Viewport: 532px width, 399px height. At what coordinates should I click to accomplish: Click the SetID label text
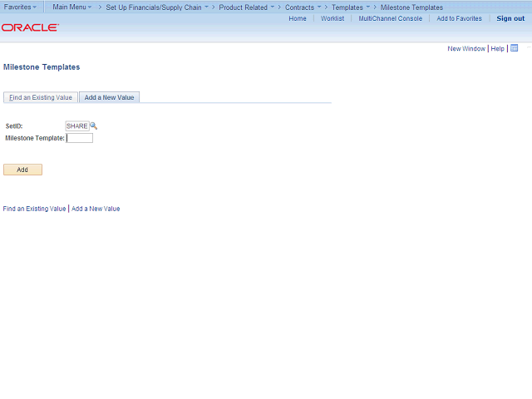pyautogui.click(x=14, y=126)
